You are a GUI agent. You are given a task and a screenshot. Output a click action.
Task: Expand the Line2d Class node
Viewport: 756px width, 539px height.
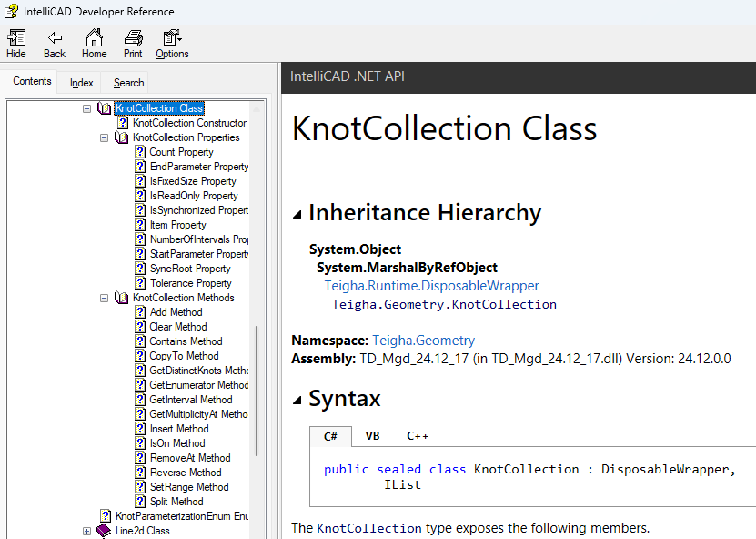(x=86, y=532)
